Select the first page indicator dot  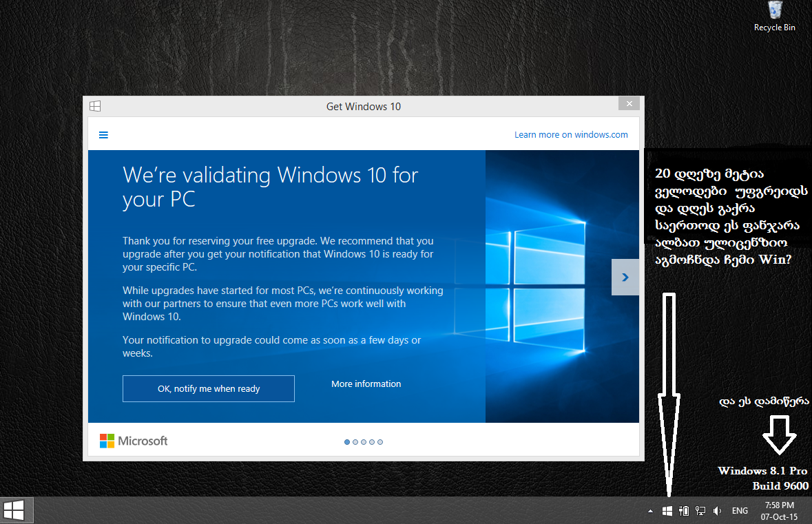[x=347, y=442]
